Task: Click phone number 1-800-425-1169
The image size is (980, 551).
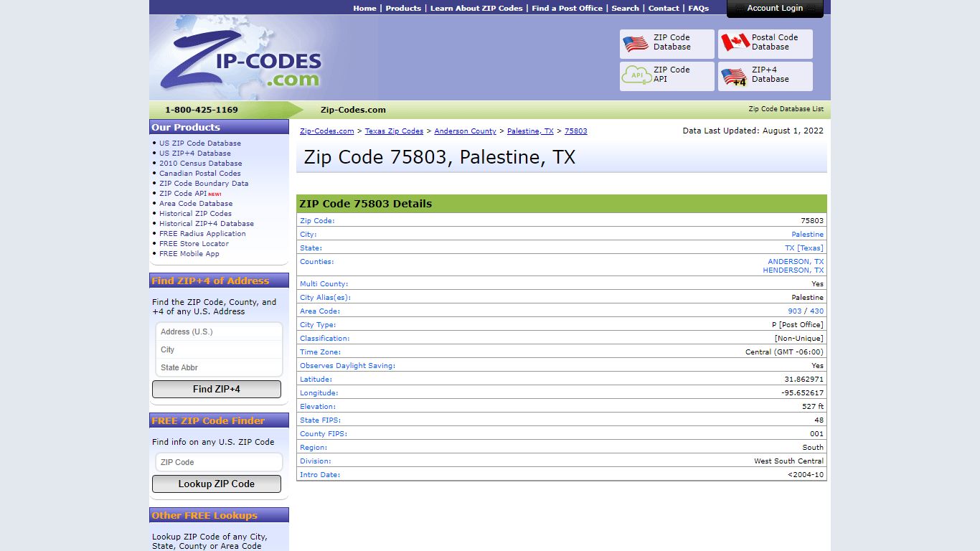Action: coord(202,110)
